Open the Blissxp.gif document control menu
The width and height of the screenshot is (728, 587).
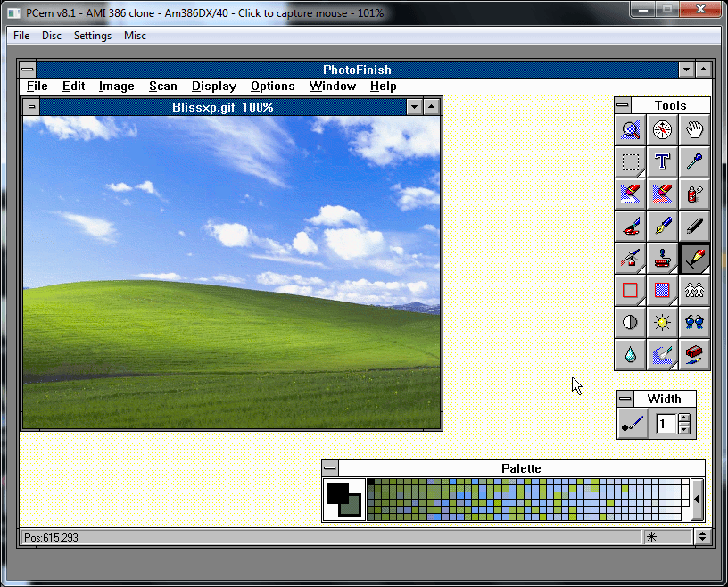pyautogui.click(x=31, y=107)
